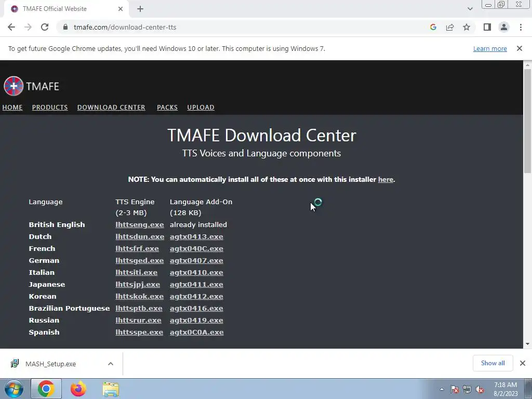Image resolution: width=532 pixels, height=399 pixels.
Task: Close the TMAFE Official Website tab
Action: coord(121,9)
